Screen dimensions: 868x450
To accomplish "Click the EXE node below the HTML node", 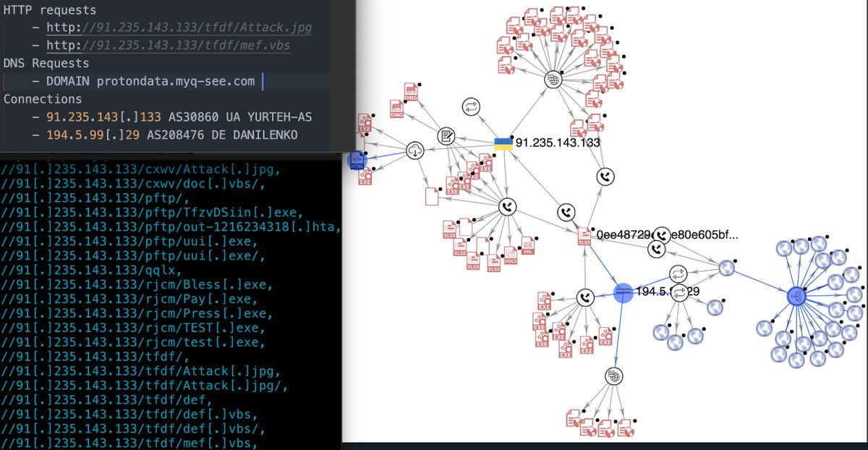I will click(x=365, y=177).
